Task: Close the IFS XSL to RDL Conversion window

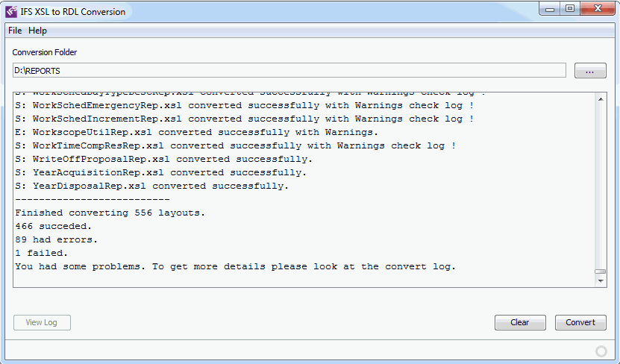Action: [x=595, y=9]
